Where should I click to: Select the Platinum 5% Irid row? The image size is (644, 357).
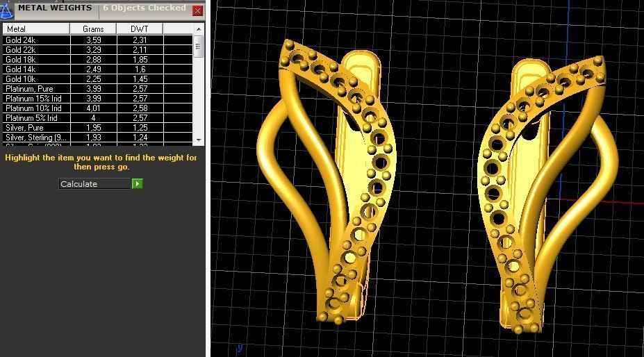pyautogui.click(x=98, y=118)
